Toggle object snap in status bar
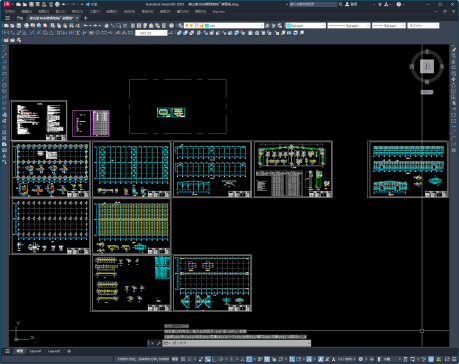Viewport: 459px width, 364px height. (x=249, y=359)
